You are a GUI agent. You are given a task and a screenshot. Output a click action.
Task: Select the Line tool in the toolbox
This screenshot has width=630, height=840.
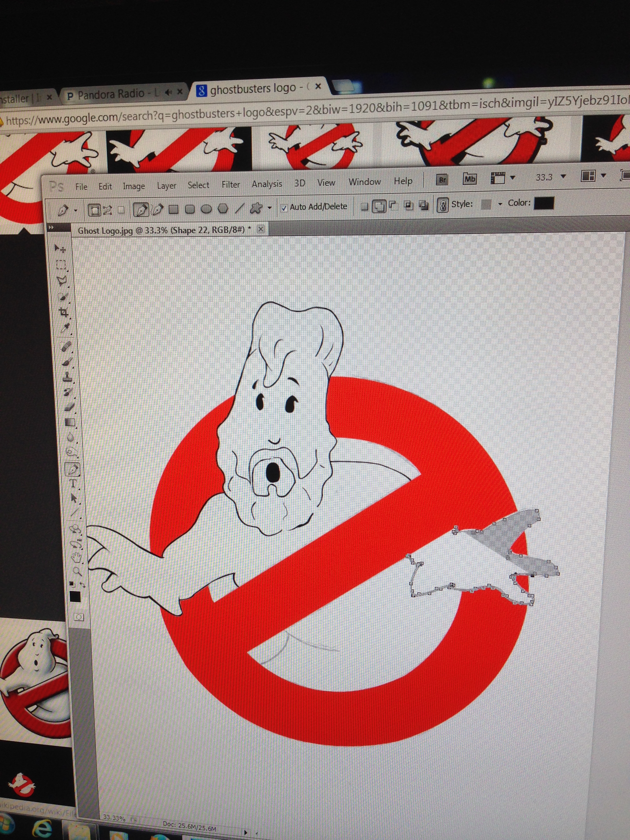[75, 513]
